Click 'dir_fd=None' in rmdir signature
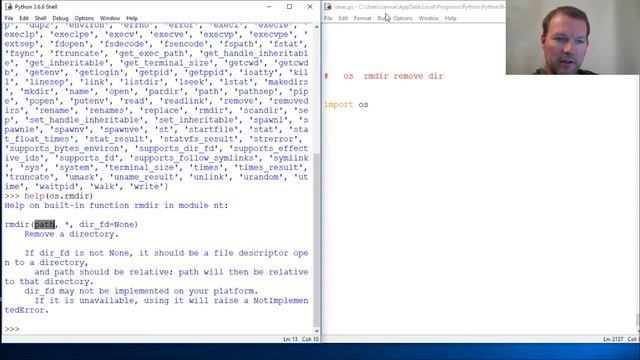The width and height of the screenshot is (640, 360). 106,224
